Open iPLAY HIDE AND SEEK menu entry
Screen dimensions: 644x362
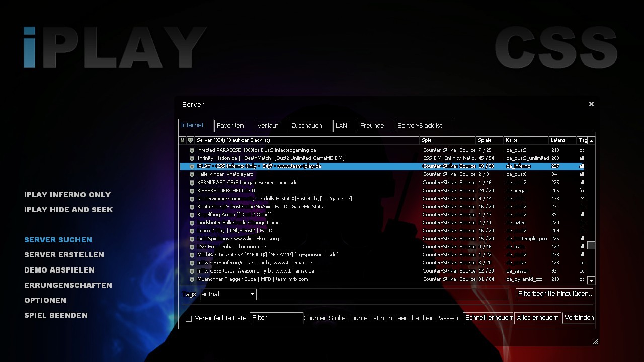click(x=68, y=210)
